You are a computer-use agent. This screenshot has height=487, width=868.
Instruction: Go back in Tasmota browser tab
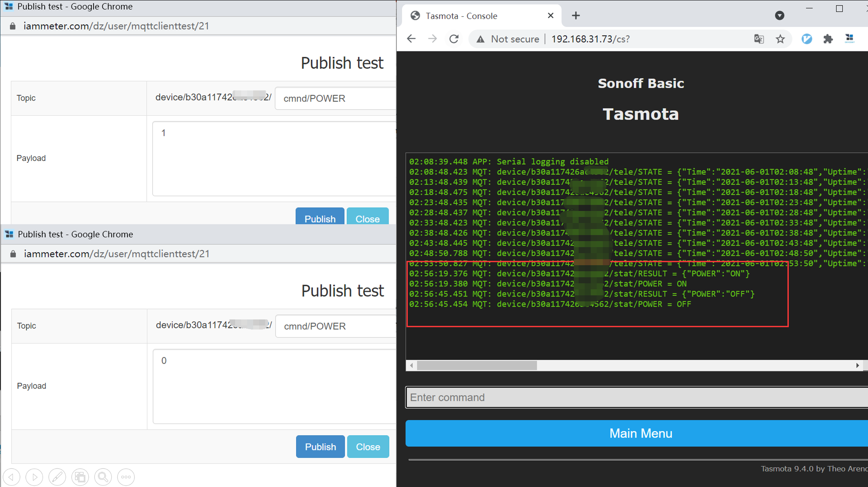tap(411, 39)
